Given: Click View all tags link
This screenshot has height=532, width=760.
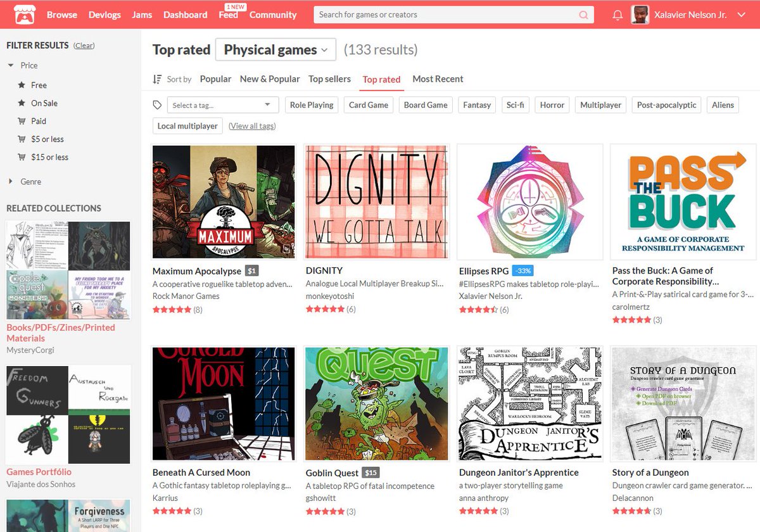Looking at the screenshot, I should coord(252,126).
